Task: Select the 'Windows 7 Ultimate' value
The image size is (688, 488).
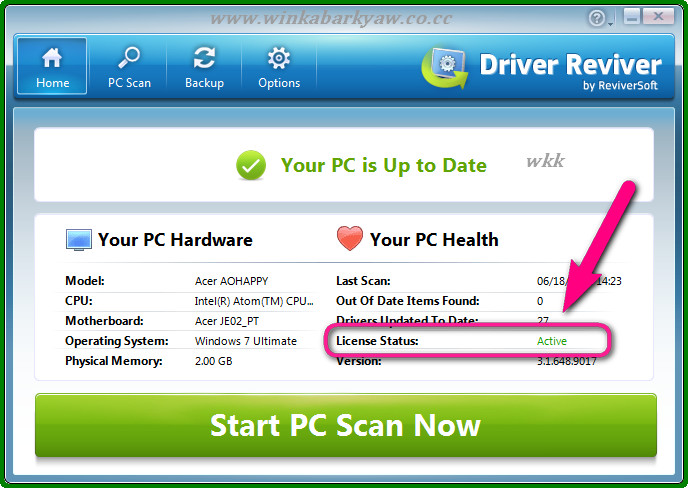Action: 246,341
